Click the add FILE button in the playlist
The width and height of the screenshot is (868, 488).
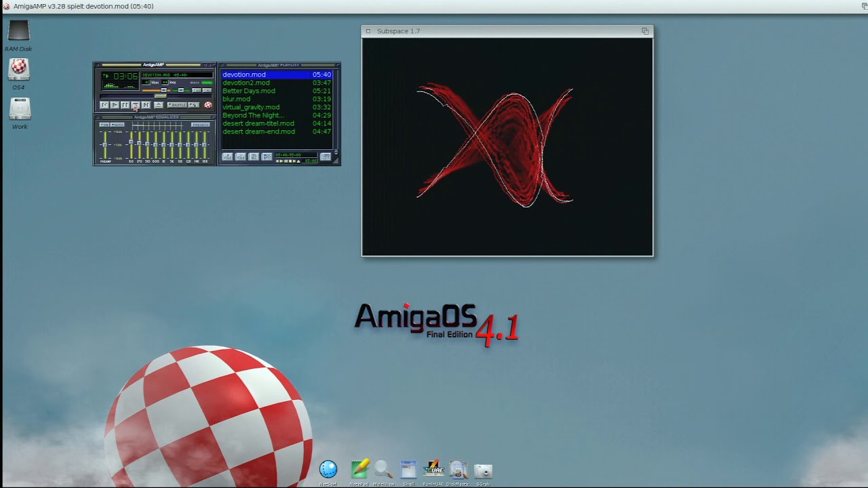(x=228, y=157)
